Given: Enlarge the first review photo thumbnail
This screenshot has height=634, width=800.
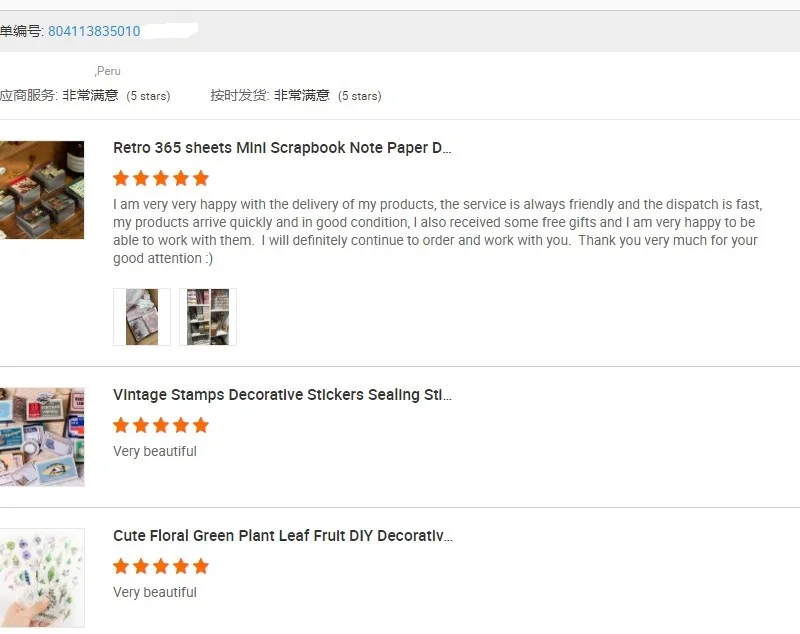Looking at the screenshot, I should [142, 317].
